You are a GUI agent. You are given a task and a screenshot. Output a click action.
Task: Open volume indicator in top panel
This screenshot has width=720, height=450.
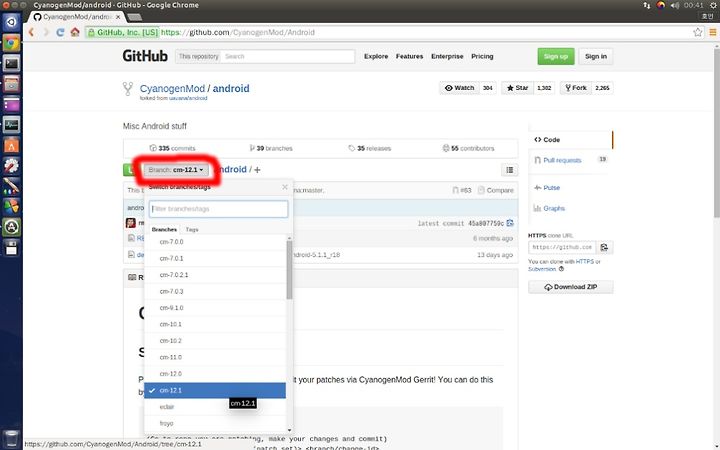point(675,5)
